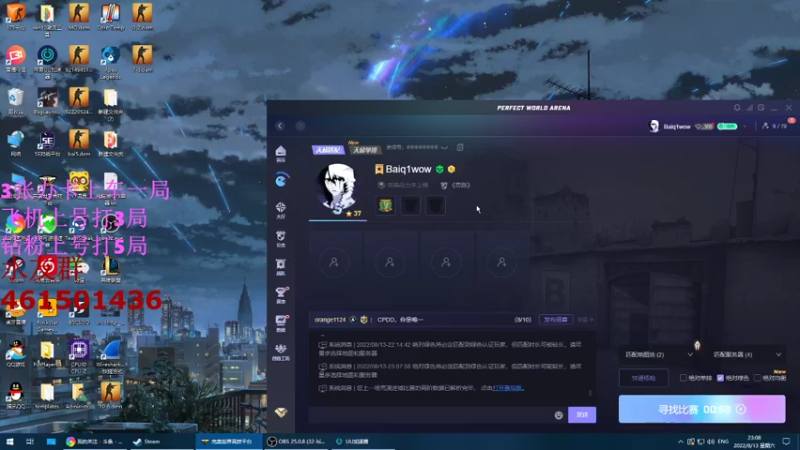Open the Wireshark desktop shortcut
Screen dimensions: 800x450
110,357
